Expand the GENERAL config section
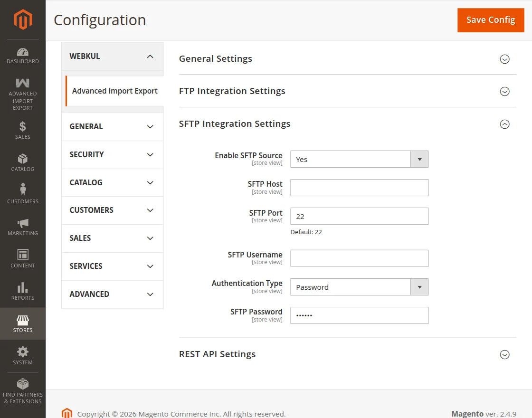The image size is (532, 418). click(x=112, y=126)
